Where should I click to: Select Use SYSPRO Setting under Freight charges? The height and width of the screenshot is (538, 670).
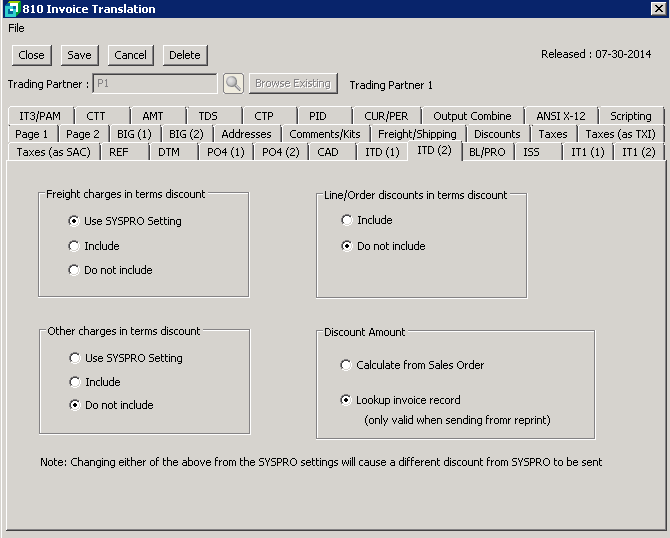click(x=74, y=221)
